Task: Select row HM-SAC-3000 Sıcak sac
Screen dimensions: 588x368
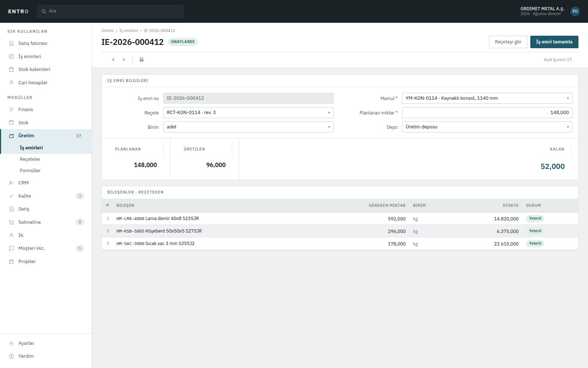Action: pyautogui.click(x=340, y=244)
